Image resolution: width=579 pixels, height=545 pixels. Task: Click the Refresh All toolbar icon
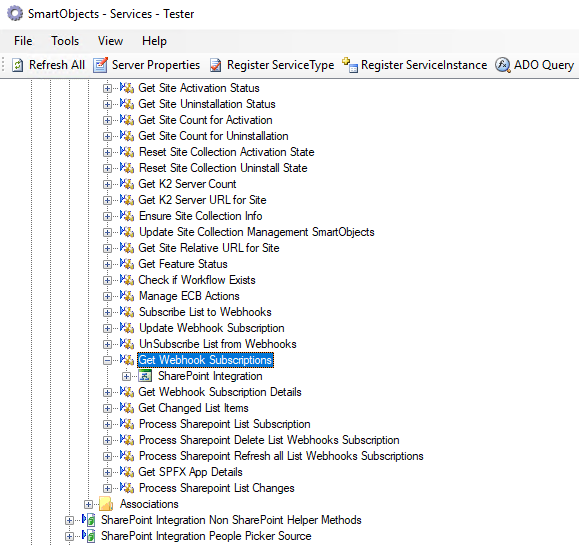coord(17,65)
